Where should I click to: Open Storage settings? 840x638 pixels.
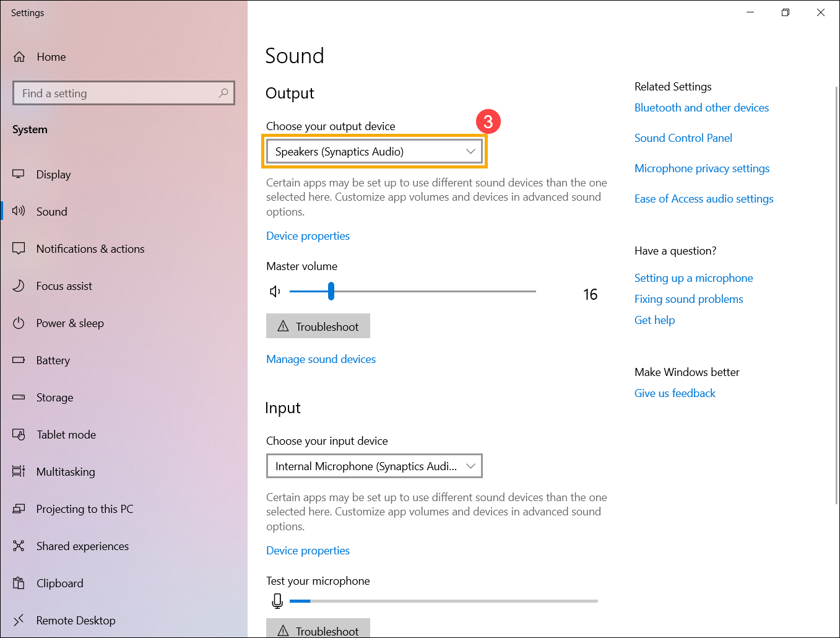[124, 398]
